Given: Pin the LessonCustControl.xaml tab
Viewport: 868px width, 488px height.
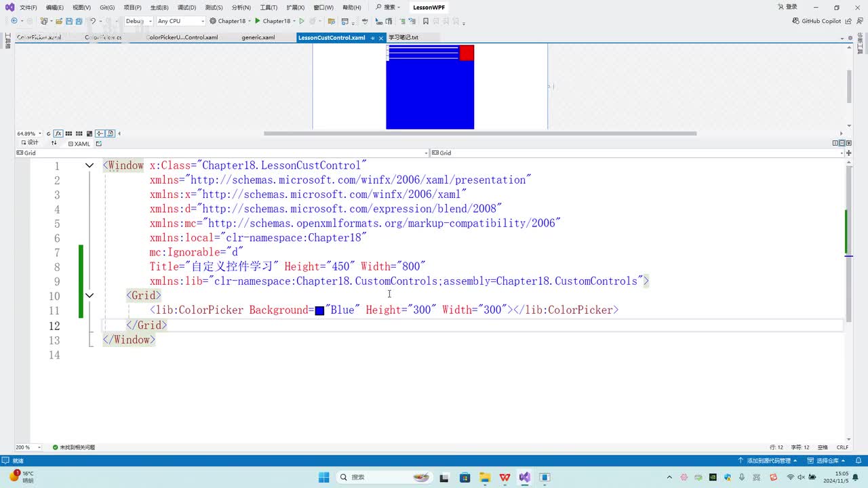Looking at the screenshot, I should tap(372, 38).
